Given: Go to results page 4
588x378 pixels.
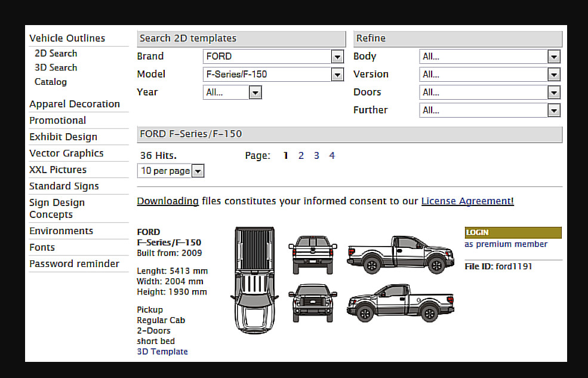Looking at the screenshot, I should pos(332,156).
